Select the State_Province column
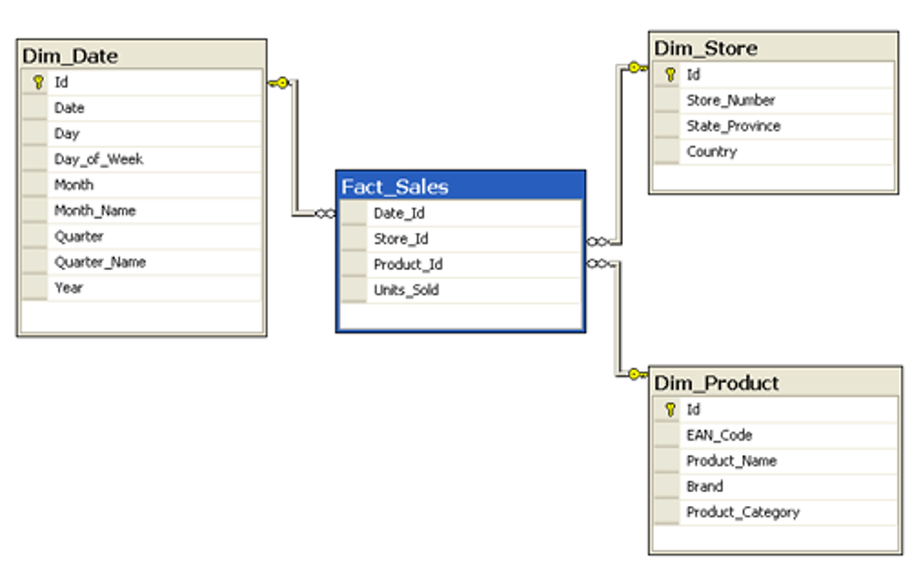The width and height of the screenshot is (924, 563). (773, 126)
